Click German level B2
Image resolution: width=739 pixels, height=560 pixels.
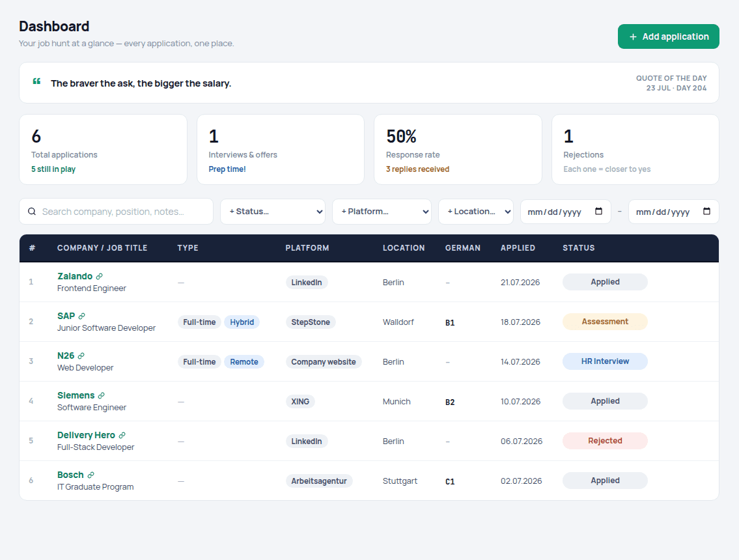tap(450, 402)
